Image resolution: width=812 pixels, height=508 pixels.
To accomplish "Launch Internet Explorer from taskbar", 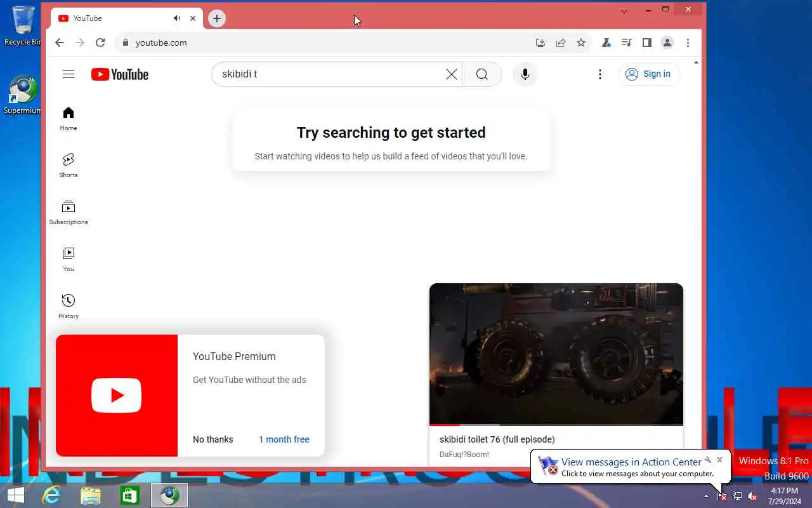I will click(51, 495).
